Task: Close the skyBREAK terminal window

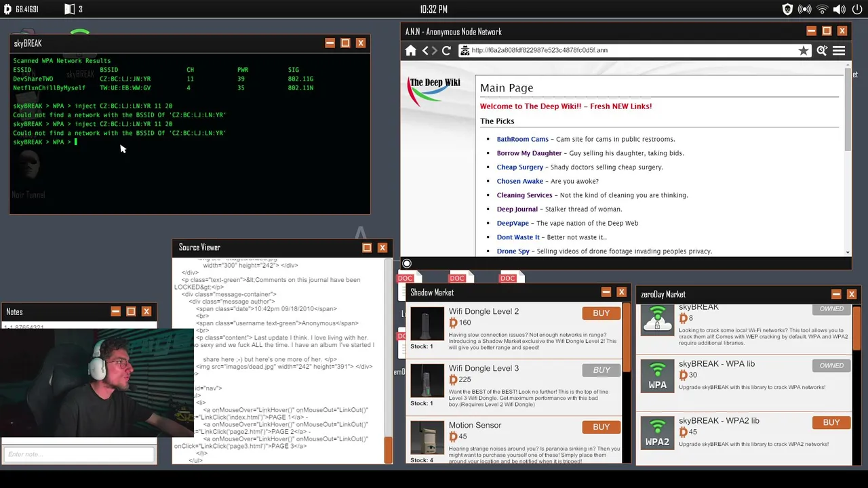Action: [361, 43]
